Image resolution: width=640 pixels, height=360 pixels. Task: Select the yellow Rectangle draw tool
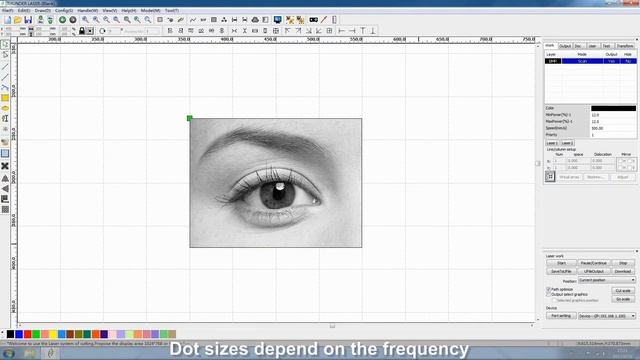click(x=5, y=98)
